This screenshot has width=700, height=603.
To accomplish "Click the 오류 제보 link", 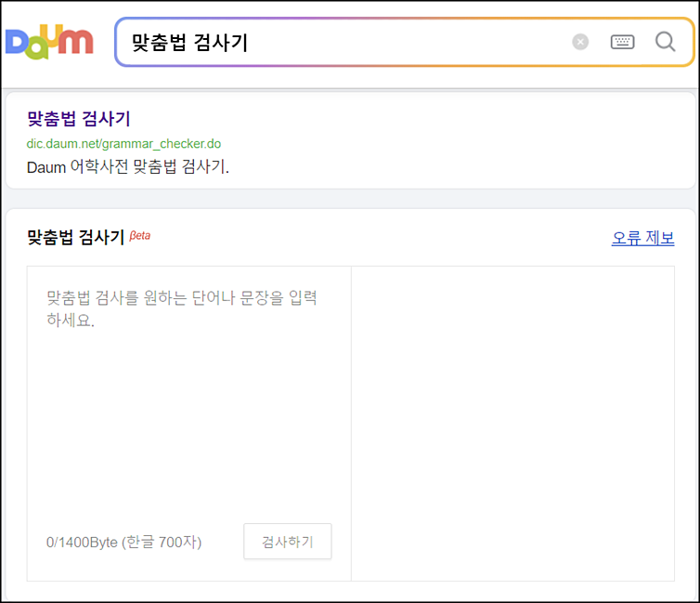I will tap(642, 238).
